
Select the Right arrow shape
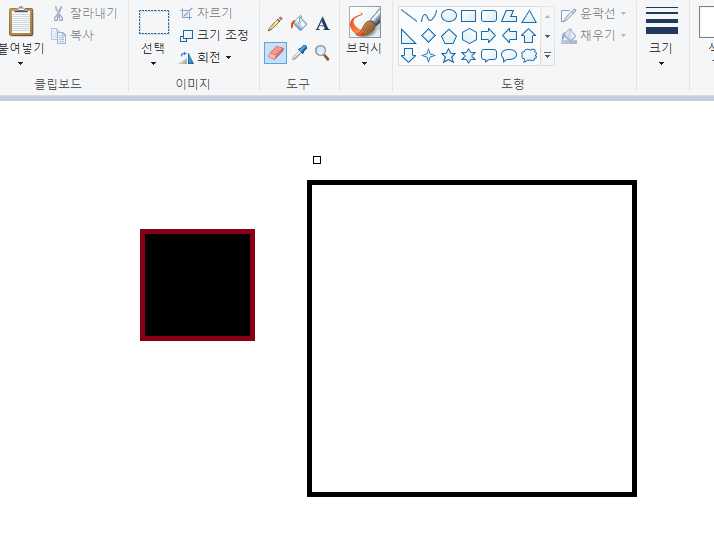click(x=489, y=36)
